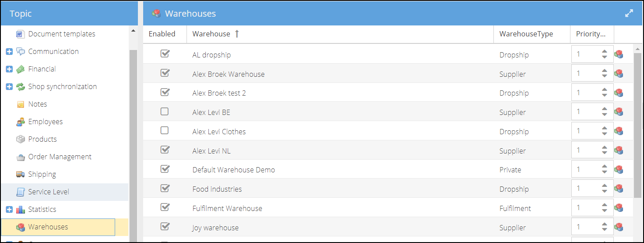
Task: Enable the Alex Levi BE warehouse checkbox
Action: 165,112
